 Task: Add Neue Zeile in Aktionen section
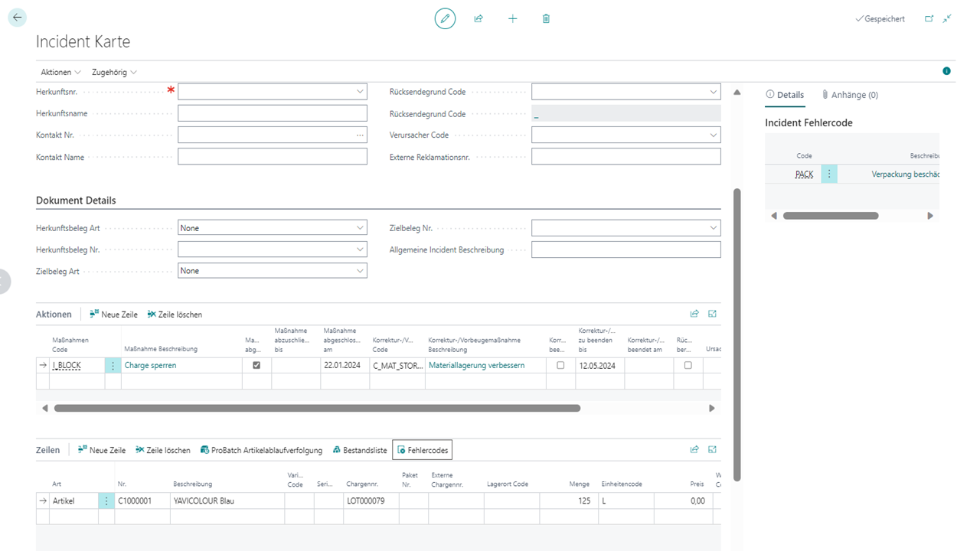(113, 315)
